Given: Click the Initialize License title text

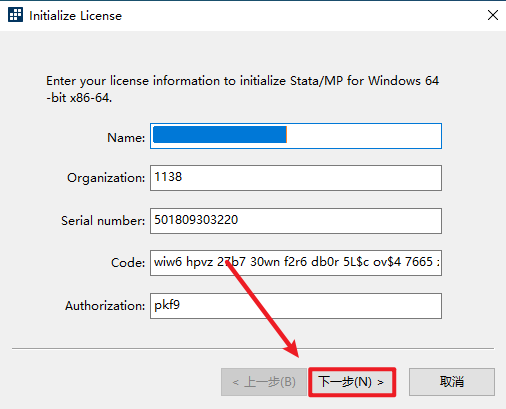Looking at the screenshot, I should coord(76,16).
